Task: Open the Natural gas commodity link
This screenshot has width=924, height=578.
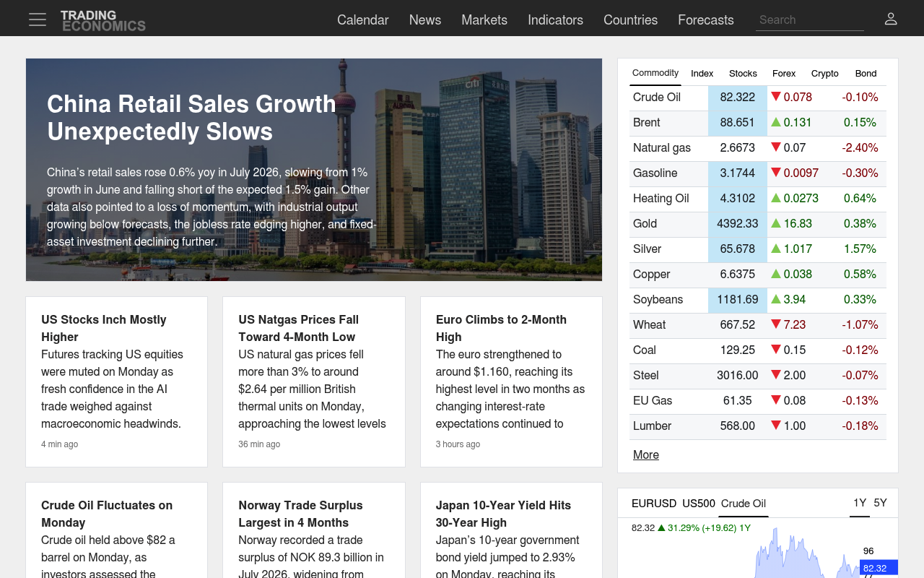Action: (662, 148)
